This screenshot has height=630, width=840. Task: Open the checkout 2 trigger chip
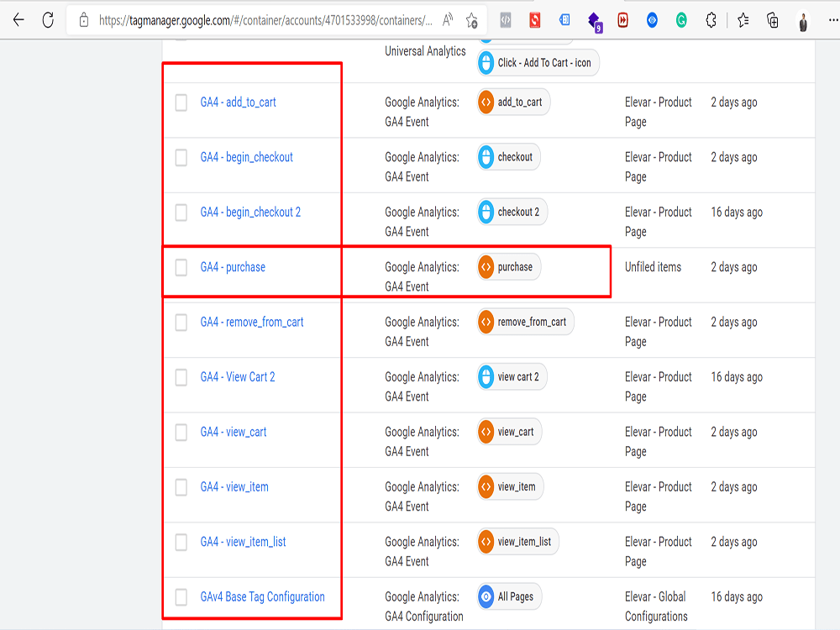pos(512,213)
